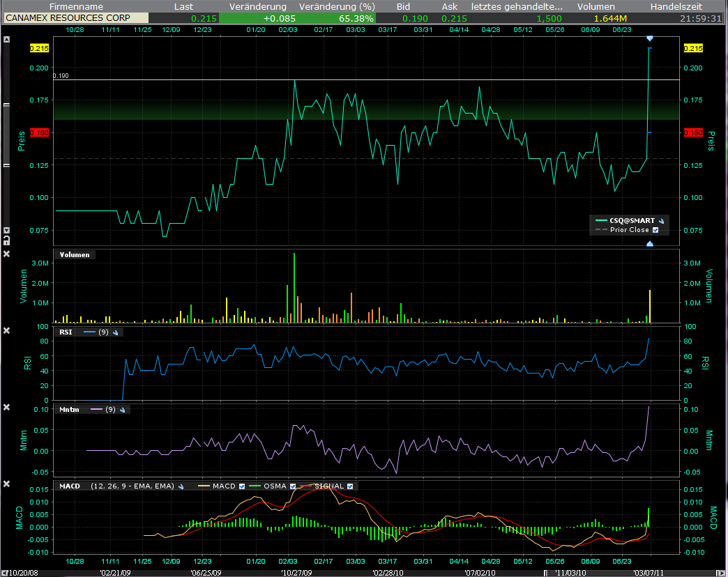Image resolution: width=728 pixels, height=577 pixels.
Task: Hide the SIGNAL line via checkbox
Action: tap(350, 486)
